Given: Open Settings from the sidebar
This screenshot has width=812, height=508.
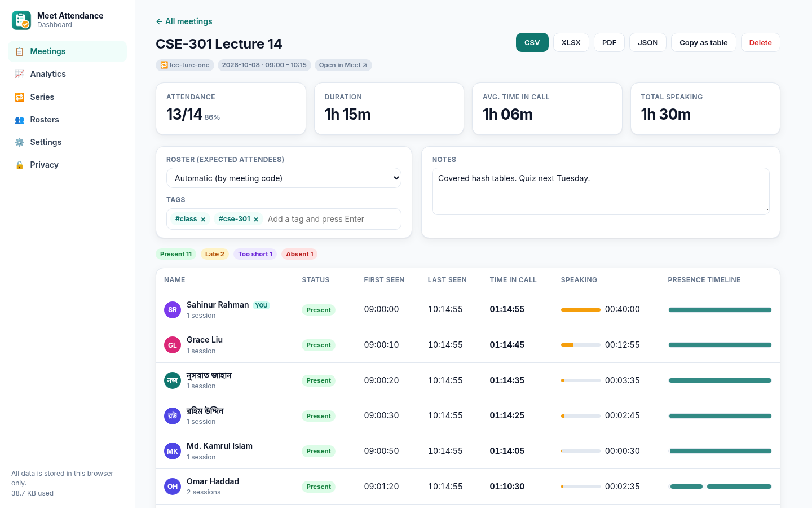Looking at the screenshot, I should tap(67, 142).
